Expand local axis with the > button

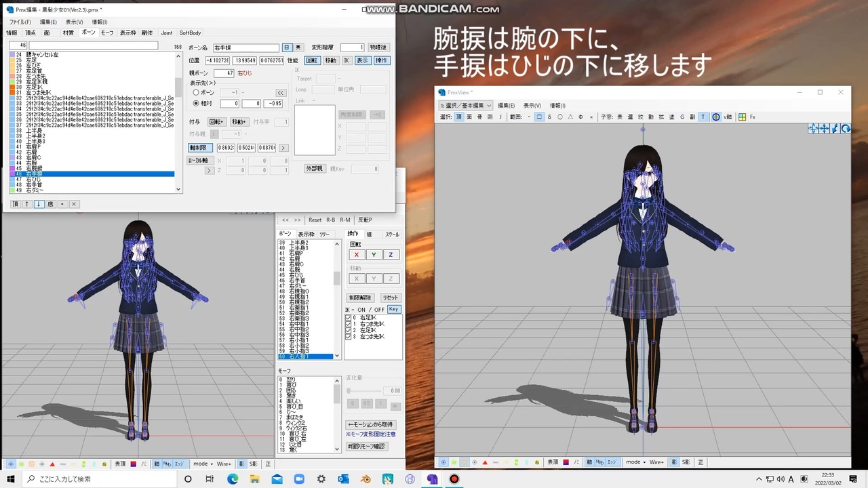coord(210,170)
